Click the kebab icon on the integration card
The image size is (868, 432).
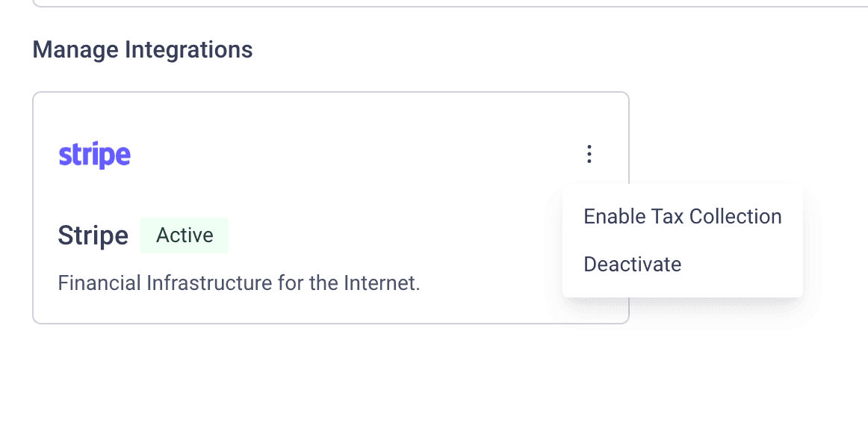pos(589,153)
